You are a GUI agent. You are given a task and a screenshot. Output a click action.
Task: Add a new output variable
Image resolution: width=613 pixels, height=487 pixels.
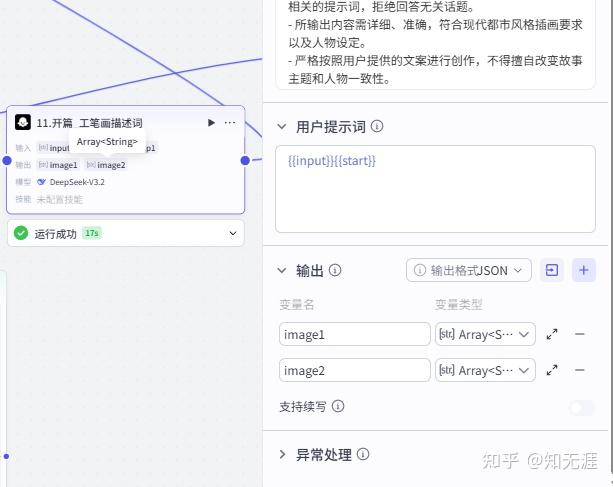tap(584, 270)
